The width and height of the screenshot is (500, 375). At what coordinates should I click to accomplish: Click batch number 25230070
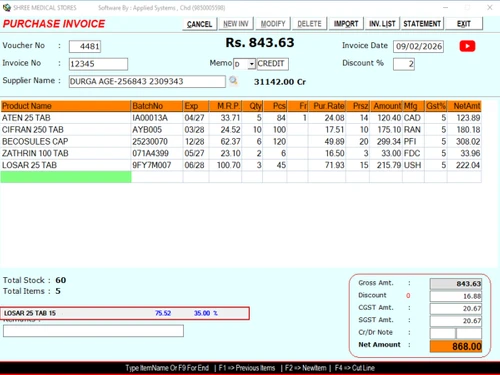coord(150,141)
